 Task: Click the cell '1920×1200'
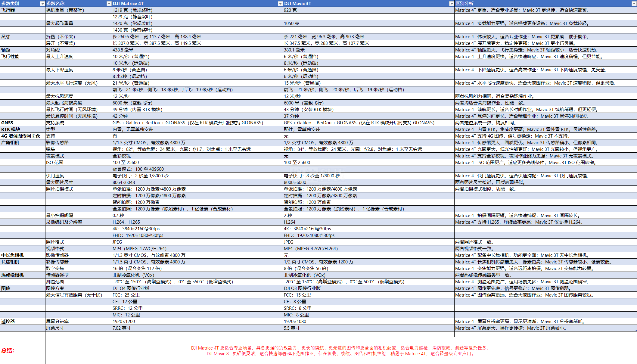pos(197,322)
